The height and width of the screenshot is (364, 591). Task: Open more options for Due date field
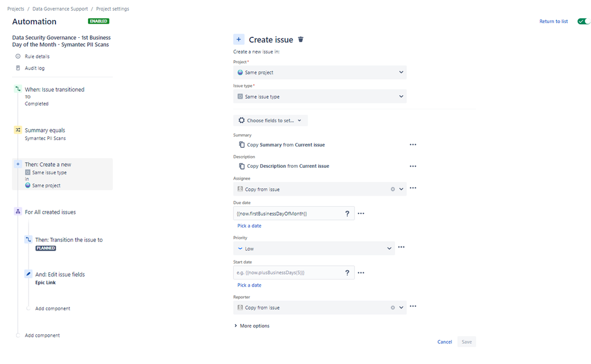[361, 213]
